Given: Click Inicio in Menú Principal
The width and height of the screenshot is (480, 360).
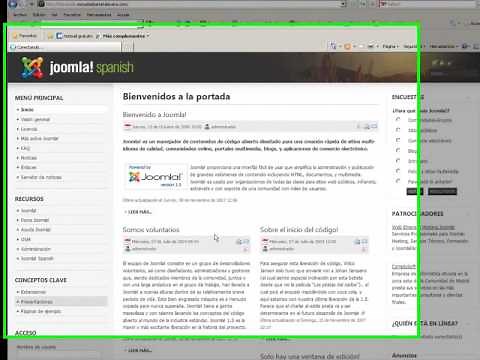Looking at the screenshot, I should coord(27,110).
